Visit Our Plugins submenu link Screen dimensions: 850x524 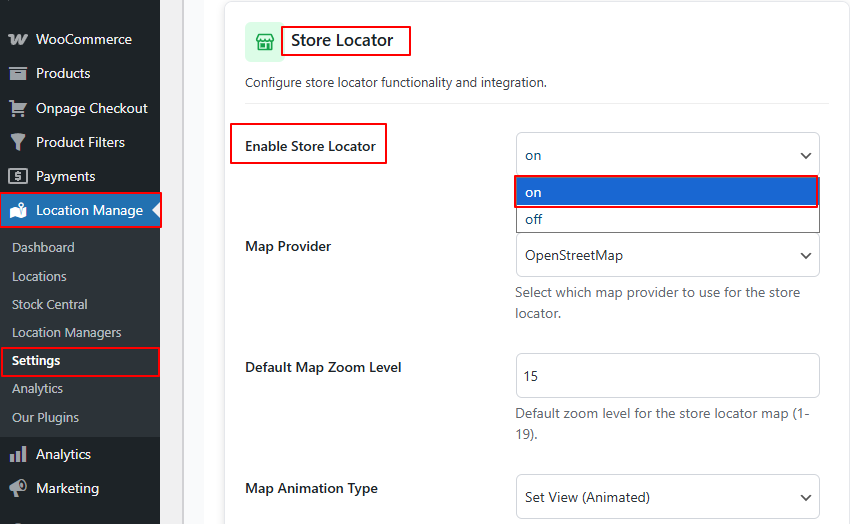tap(45, 417)
